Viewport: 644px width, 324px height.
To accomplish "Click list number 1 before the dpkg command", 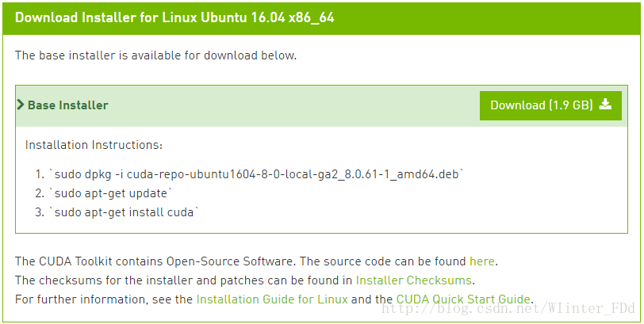I will [40, 174].
